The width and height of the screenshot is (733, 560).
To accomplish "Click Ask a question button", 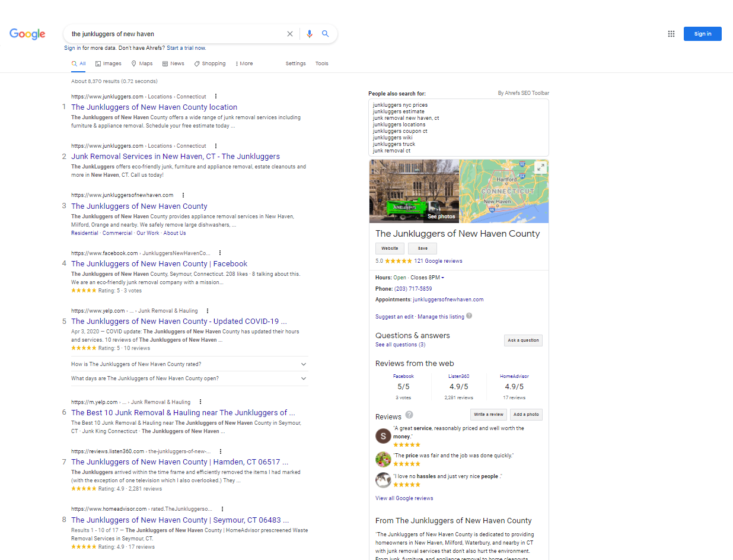I will 523,341.
